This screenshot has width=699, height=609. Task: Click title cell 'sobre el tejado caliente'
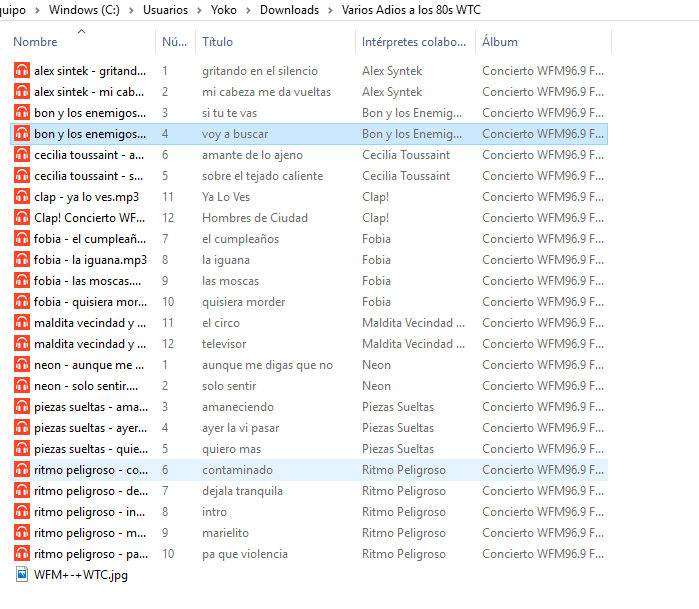(x=263, y=176)
